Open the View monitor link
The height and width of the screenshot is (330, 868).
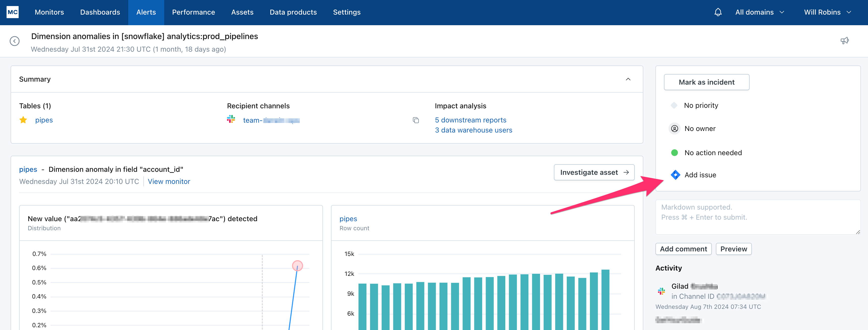(x=169, y=181)
